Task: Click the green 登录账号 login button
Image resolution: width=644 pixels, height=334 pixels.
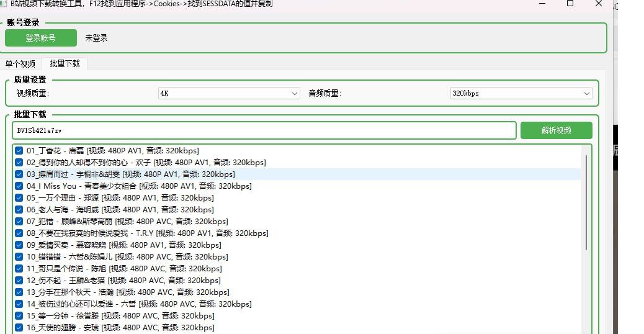Action: click(41, 38)
